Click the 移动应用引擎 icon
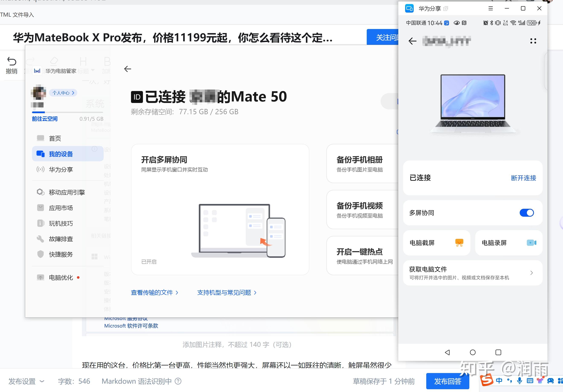Screen dimensions: 563x392 [x=41, y=192]
